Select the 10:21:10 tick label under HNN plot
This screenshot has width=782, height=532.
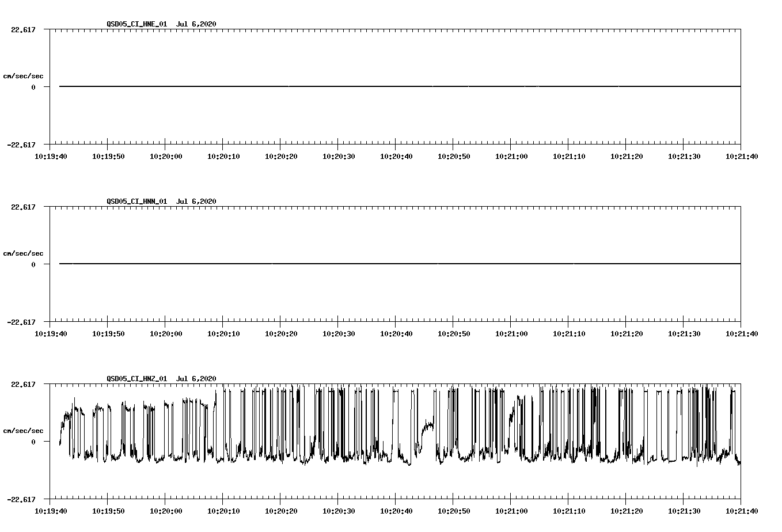568,333
